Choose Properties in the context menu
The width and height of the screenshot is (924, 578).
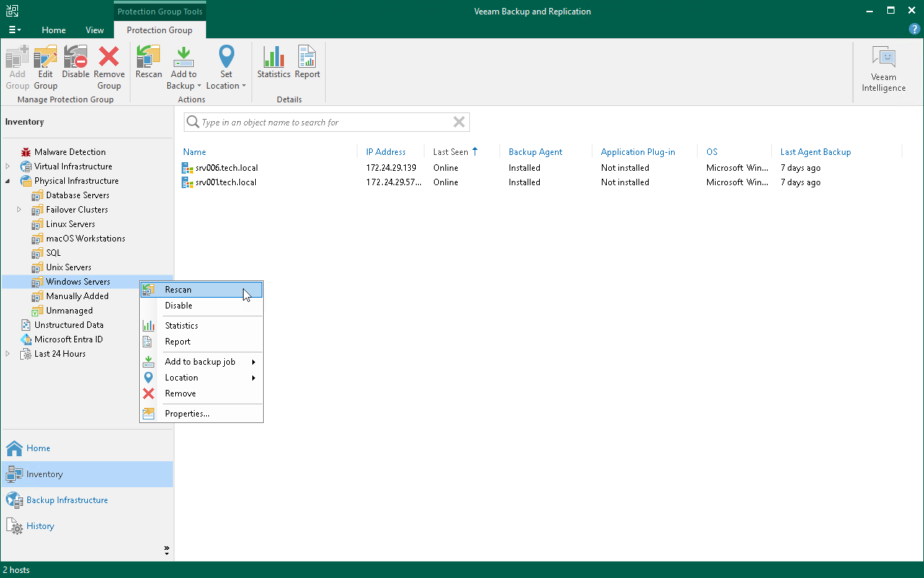(187, 414)
